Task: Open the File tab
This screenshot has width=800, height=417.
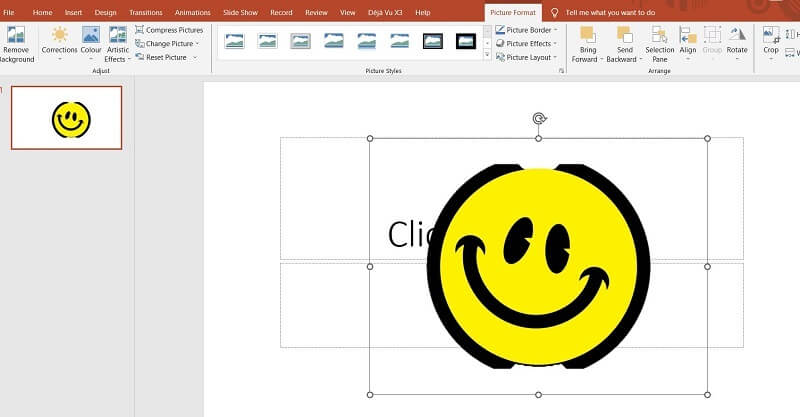Action: 9,12
